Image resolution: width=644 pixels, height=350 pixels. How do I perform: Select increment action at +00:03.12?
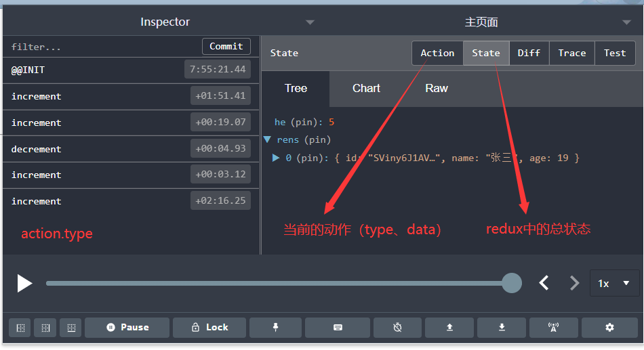[131, 175]
